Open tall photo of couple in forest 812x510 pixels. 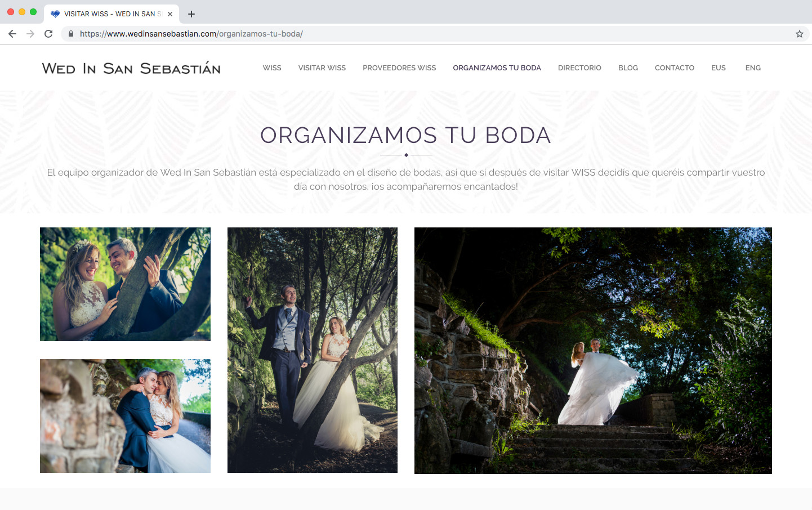[x=313, y=350]
